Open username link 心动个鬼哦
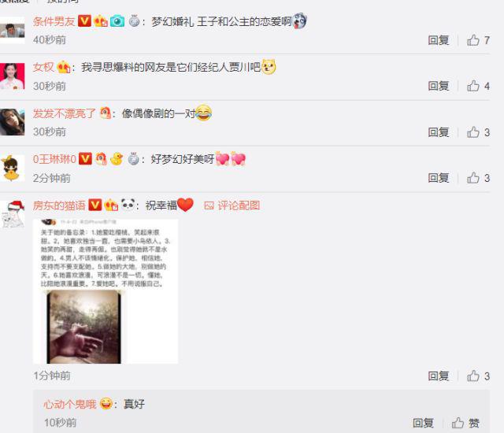The image size is (504, 433). click(70, 404)
